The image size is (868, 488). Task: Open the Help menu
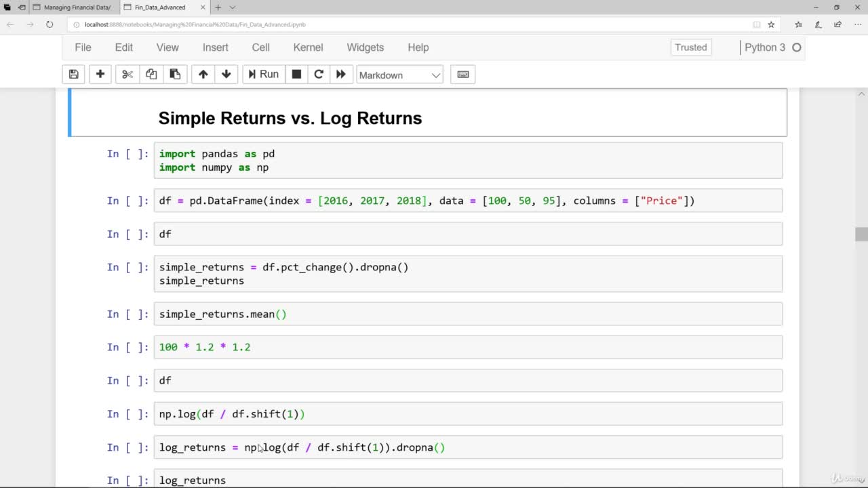coord(418,47)
